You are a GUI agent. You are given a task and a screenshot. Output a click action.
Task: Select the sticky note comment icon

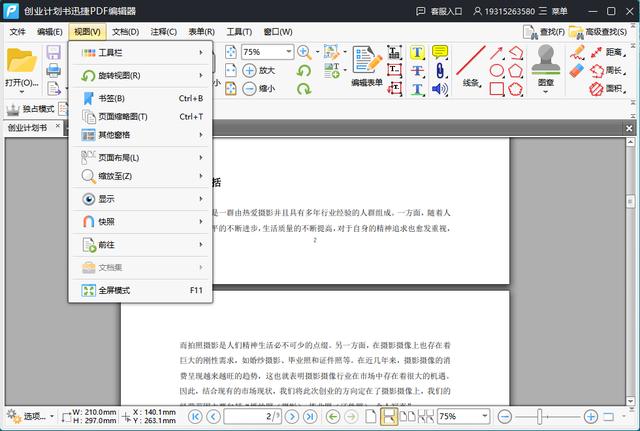440,52
